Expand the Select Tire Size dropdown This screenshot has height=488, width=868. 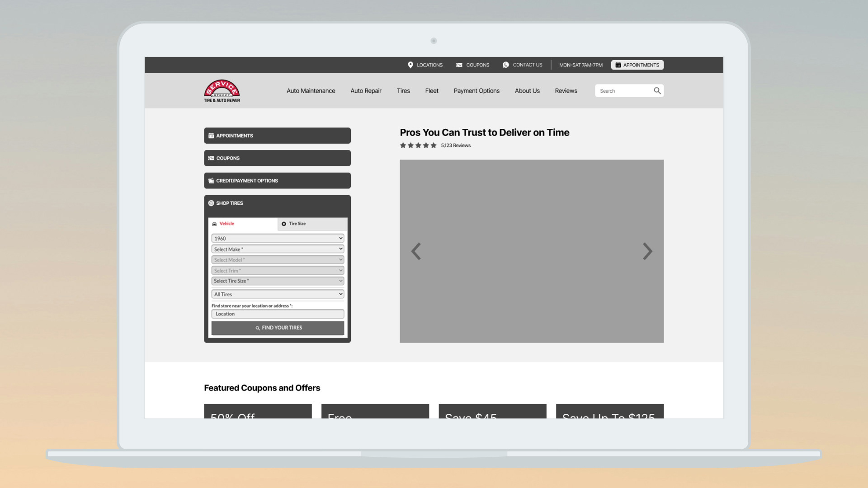coord(277,281)
